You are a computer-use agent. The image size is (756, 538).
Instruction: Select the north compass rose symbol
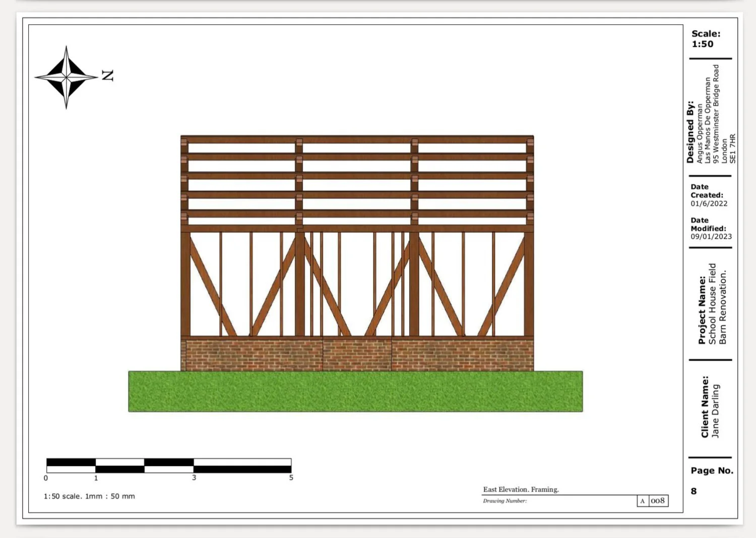(66, 77)
